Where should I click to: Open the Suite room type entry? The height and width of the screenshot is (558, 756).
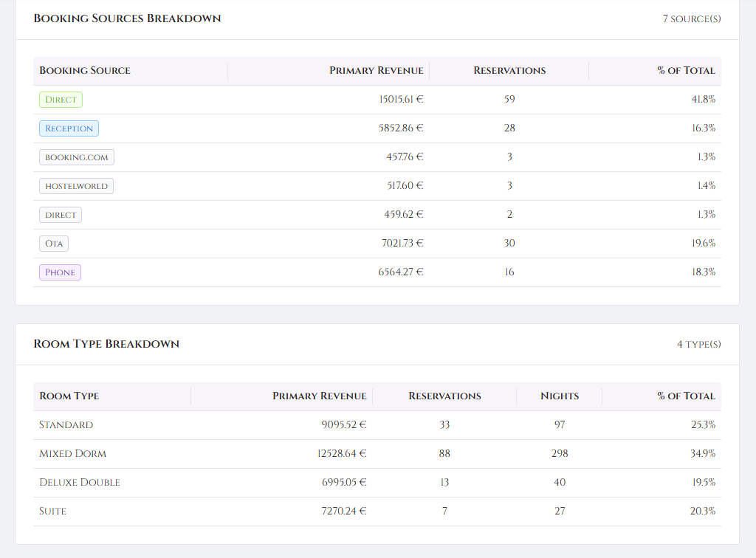(x=52, y=511)
